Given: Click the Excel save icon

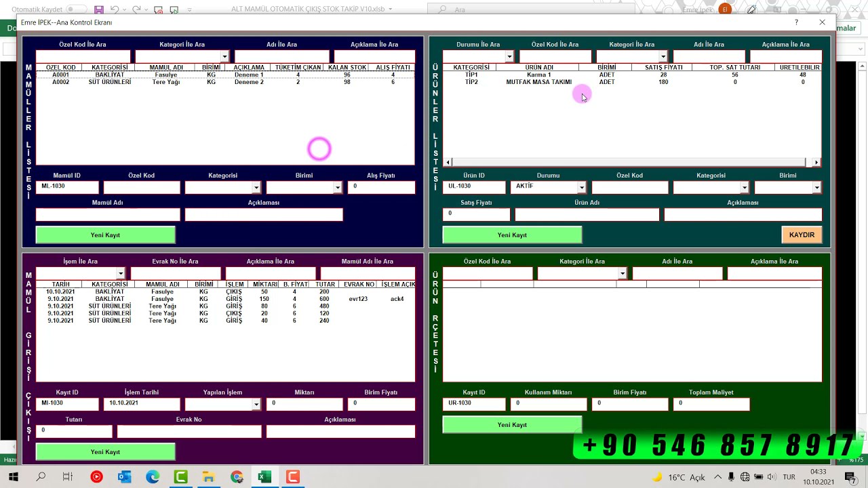Looking at the screenshot, I should click(x=99, y=9).
